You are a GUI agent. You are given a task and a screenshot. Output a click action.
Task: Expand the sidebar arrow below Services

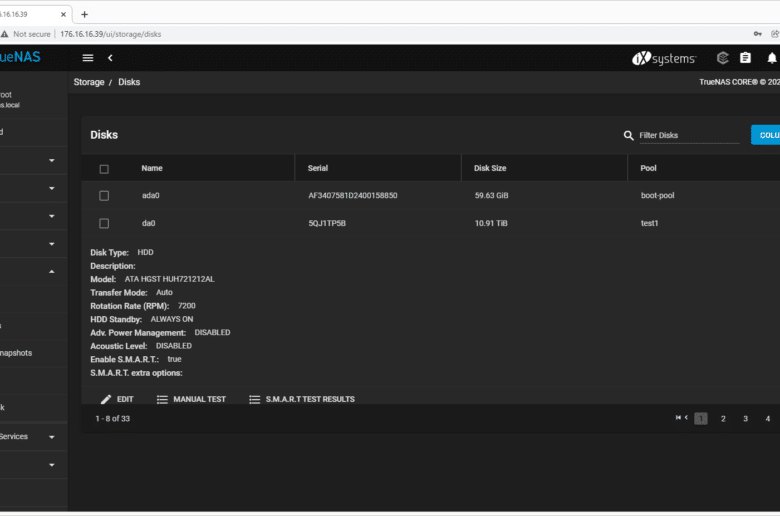pos(52,465)
